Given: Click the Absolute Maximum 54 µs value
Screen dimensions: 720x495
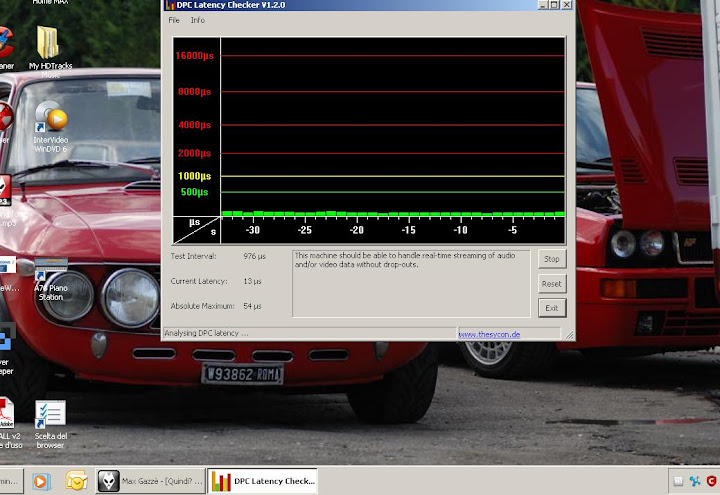Looking at the screenshot, I should pos(252,306).
